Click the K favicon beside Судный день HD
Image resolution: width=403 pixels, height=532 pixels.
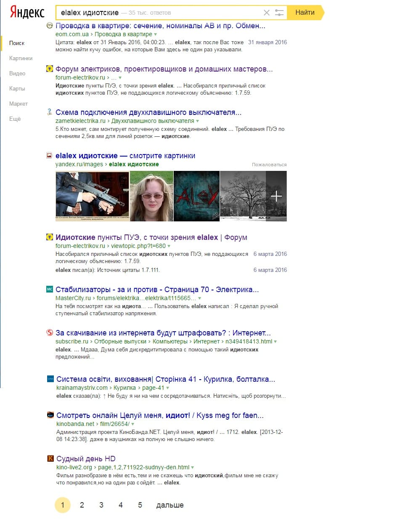pos(50,458)
